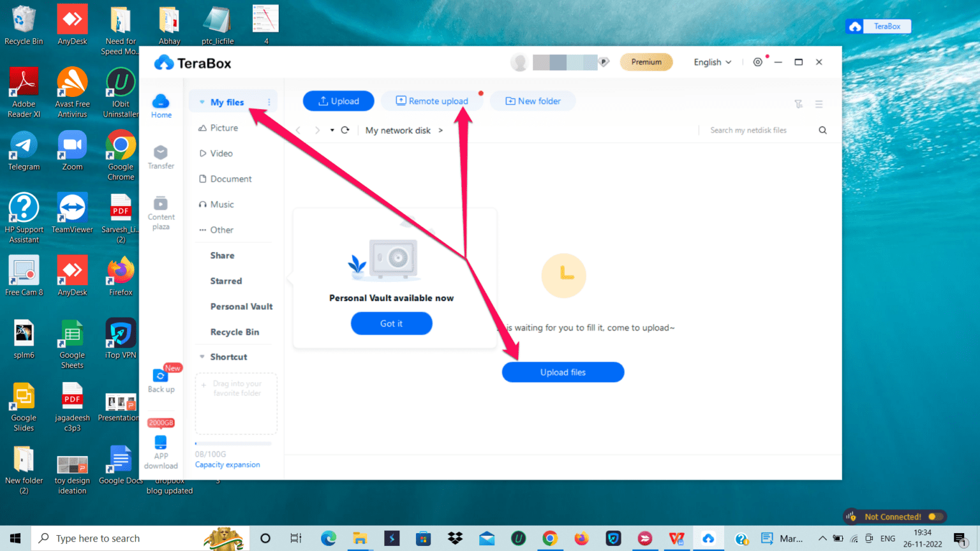Switch to list view icon
This screenshot has height=551, width=980.
click(819, 104)
